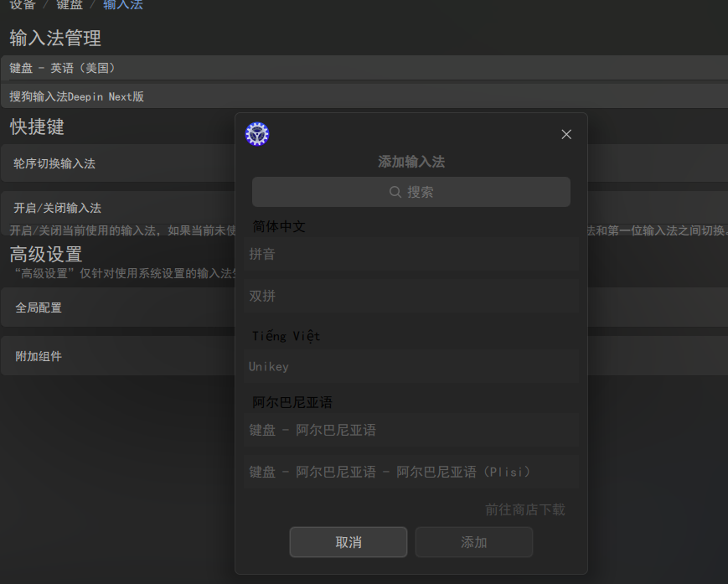Click the 简体中文 group header

coord(279,226)
